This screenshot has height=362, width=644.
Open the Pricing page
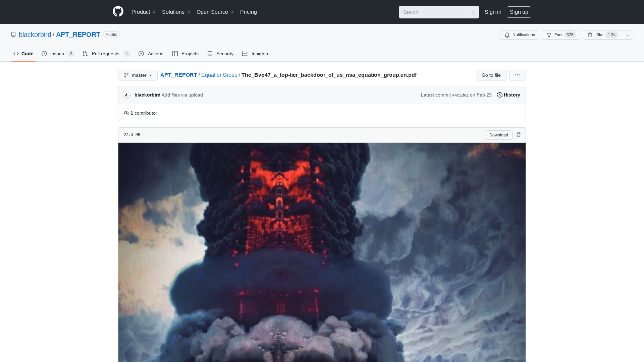[249, 12]
